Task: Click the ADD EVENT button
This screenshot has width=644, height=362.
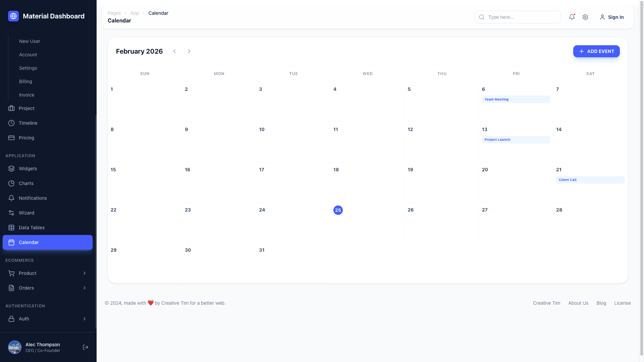Action: click(596, 51)
